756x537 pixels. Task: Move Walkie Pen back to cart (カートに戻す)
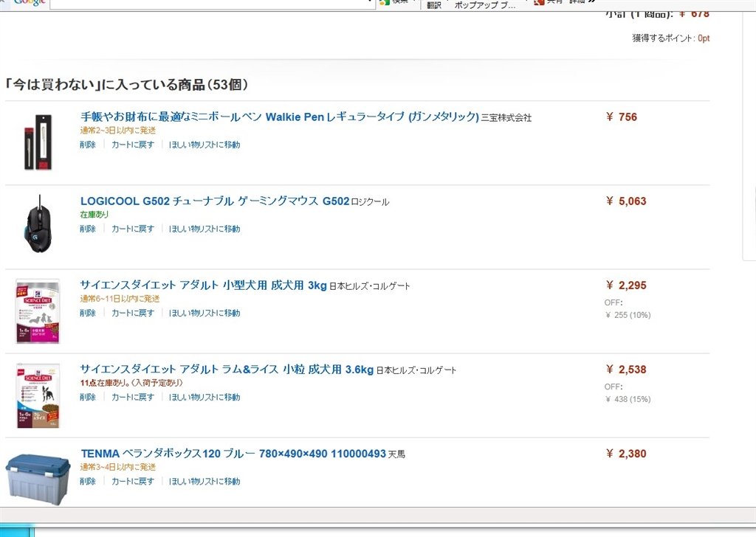click(x=133, y=145)
